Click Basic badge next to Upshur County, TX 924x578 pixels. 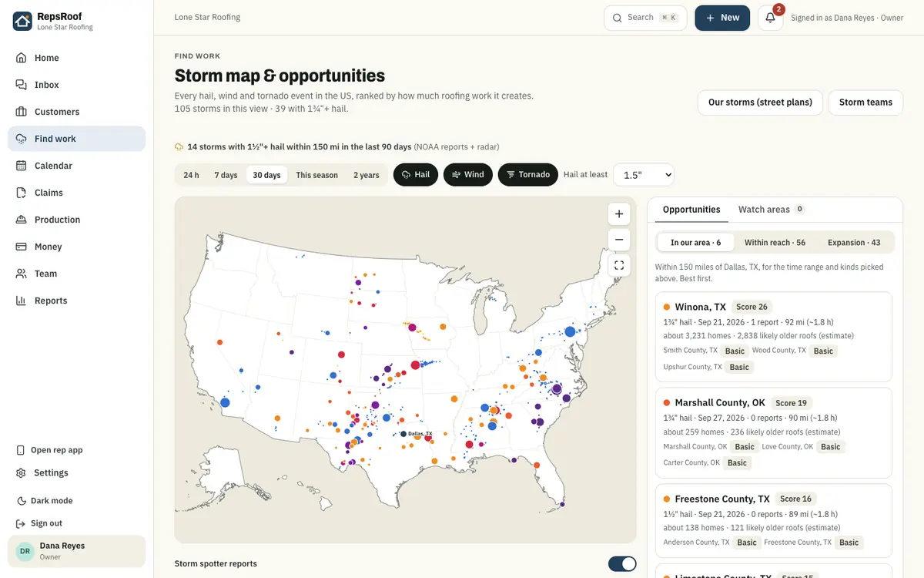coord(739,368)
